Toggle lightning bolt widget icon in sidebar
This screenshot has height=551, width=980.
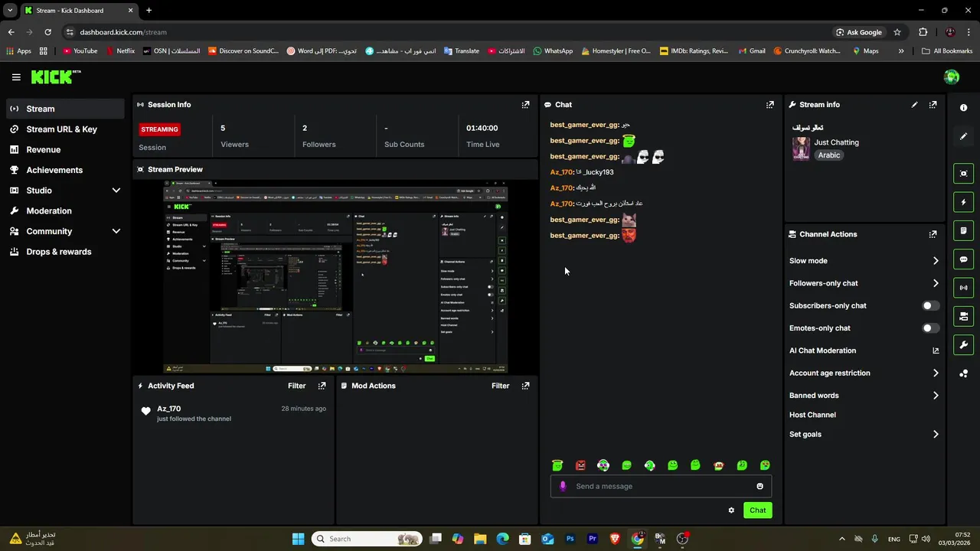pos(963,202)
